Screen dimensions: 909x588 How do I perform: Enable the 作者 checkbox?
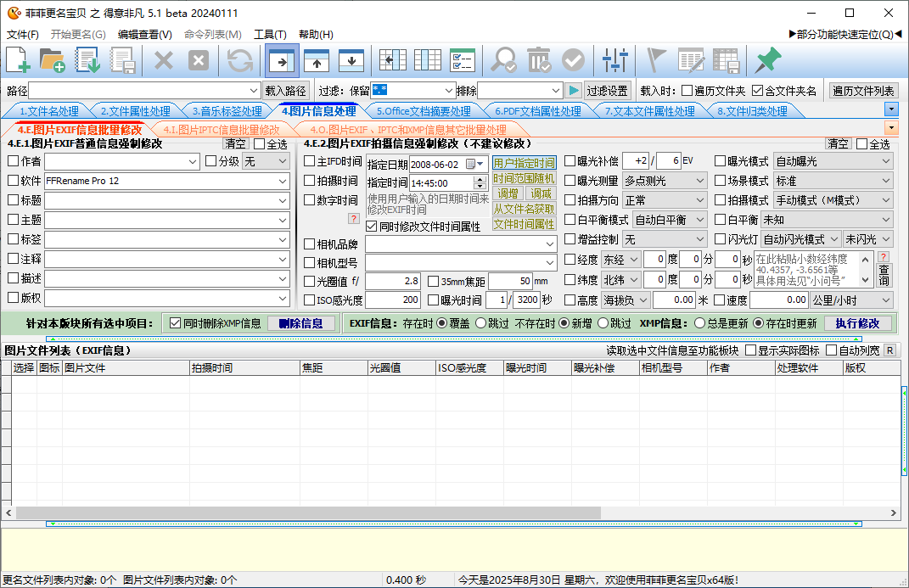coord(13,161)
